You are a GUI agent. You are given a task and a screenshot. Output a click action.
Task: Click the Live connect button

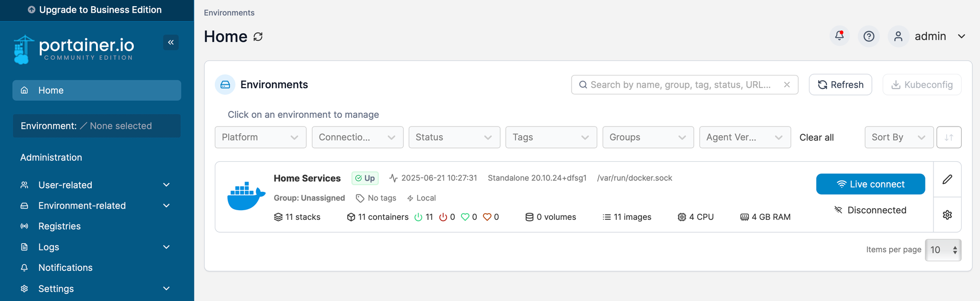pos(870,184)
